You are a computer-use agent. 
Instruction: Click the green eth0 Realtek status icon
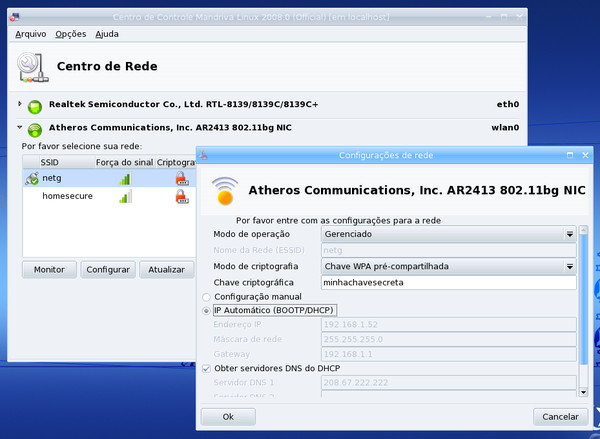[x=35, y=107]
